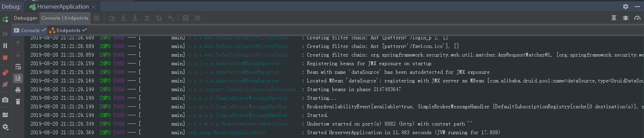The height and width of the screenshot is (138, 644).
Task: Click 'AnyRequestMatcher@1' filter chain log line
Action: pos(475,55)
